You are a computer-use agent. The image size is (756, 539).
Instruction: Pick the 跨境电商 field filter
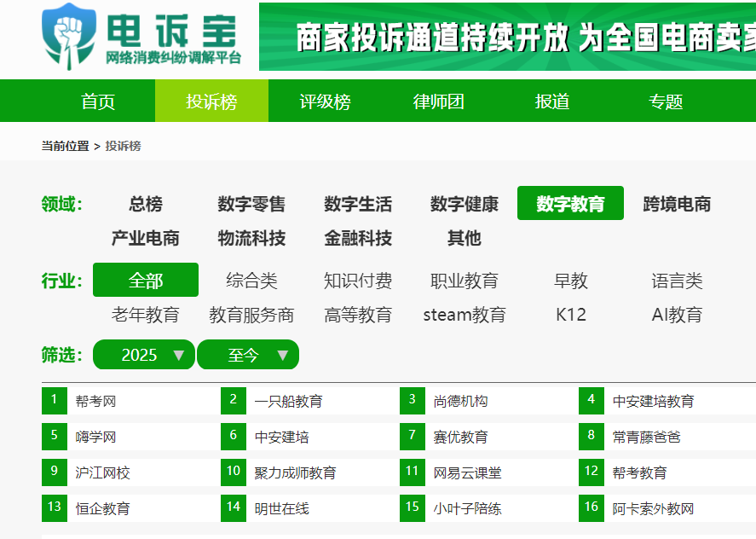tap(677, 204)
